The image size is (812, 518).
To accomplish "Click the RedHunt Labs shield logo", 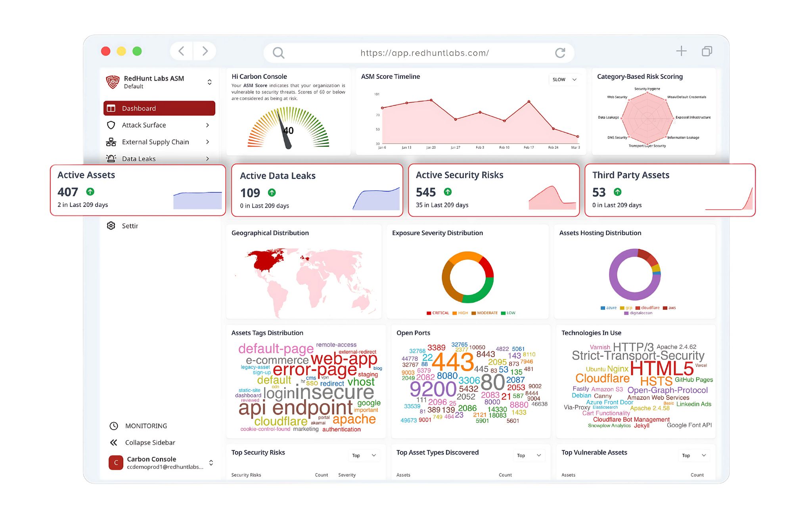I will click(x=113, y=82).
